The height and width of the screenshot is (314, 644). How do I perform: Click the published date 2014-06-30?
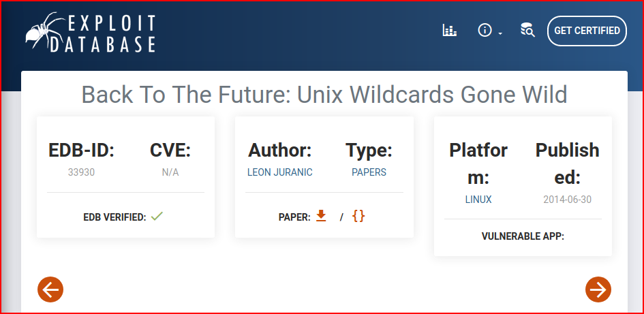pos(567,200)
